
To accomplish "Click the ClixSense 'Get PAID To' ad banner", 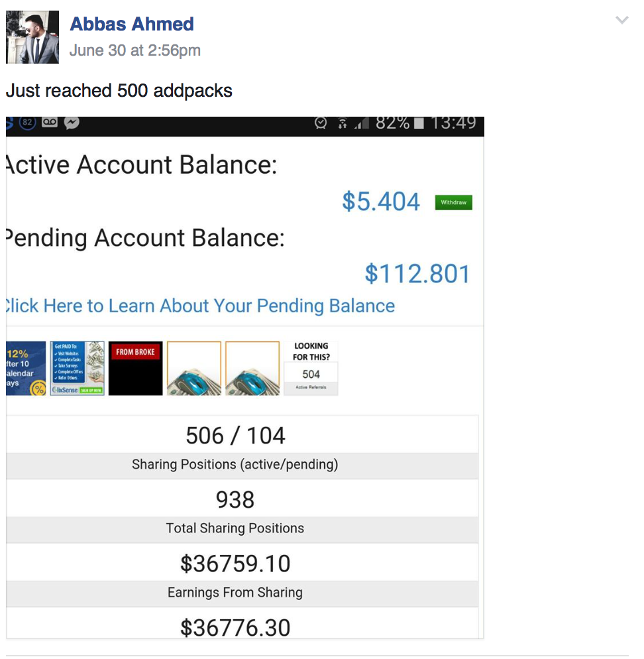I will (x=78, y=368).
